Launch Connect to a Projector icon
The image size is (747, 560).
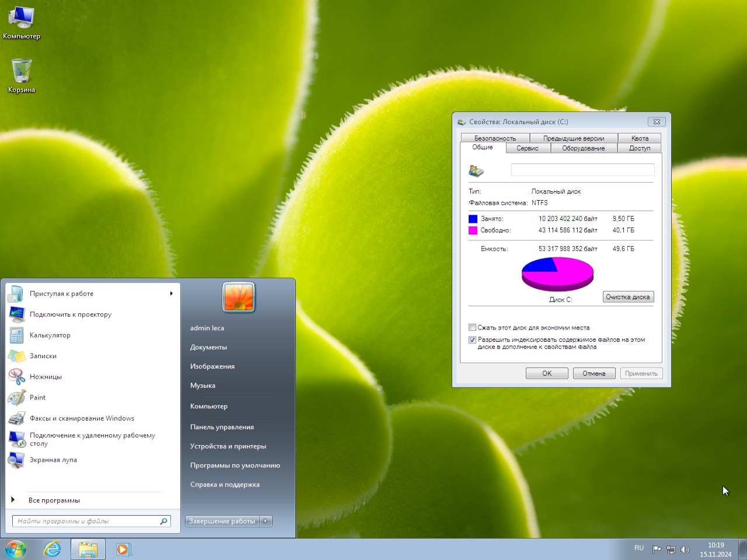click(16, 314)
